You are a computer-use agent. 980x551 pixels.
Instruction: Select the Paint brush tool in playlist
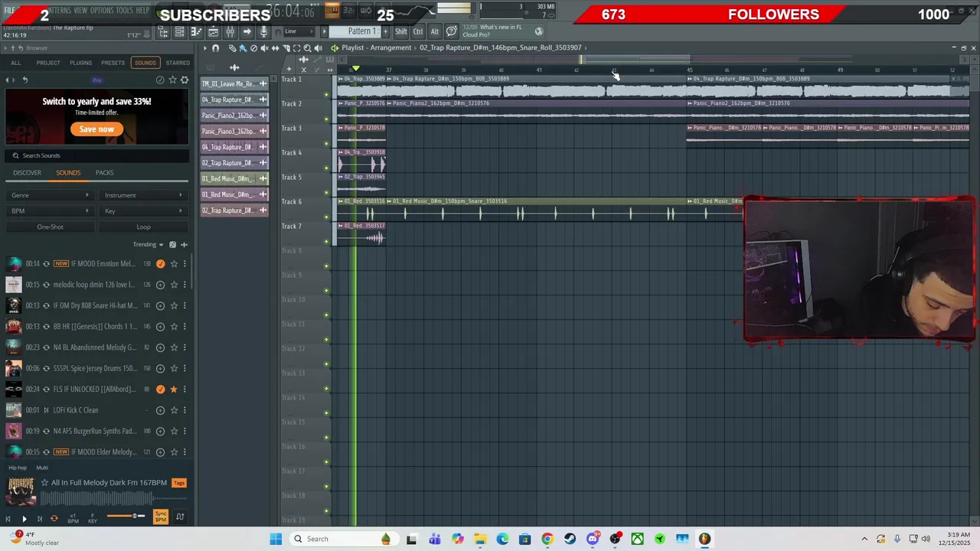point(243,48)
